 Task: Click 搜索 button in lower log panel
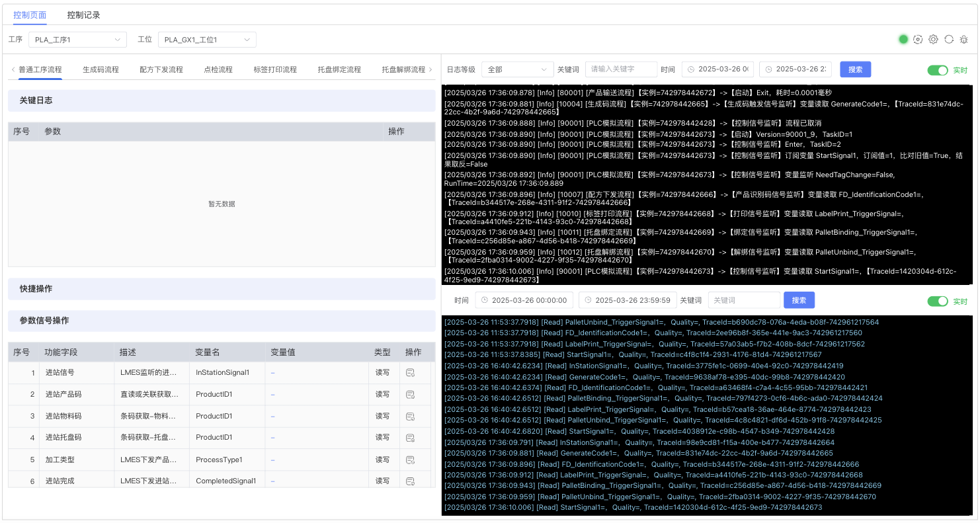[799, 300]
